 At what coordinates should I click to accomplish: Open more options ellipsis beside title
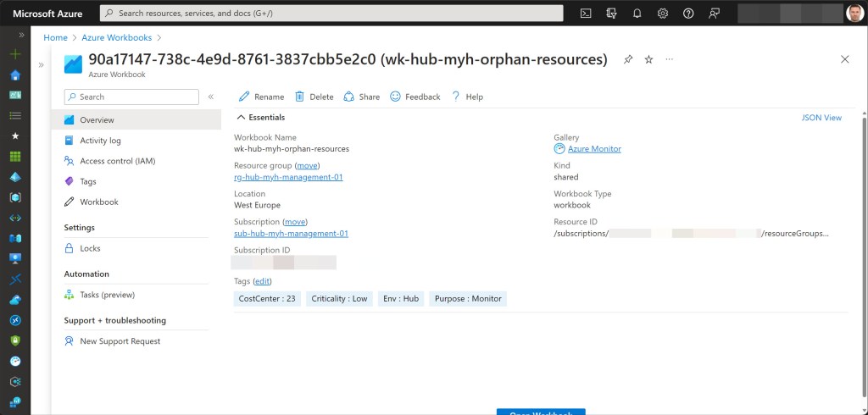pyautogui.click(x=670, y=59)
